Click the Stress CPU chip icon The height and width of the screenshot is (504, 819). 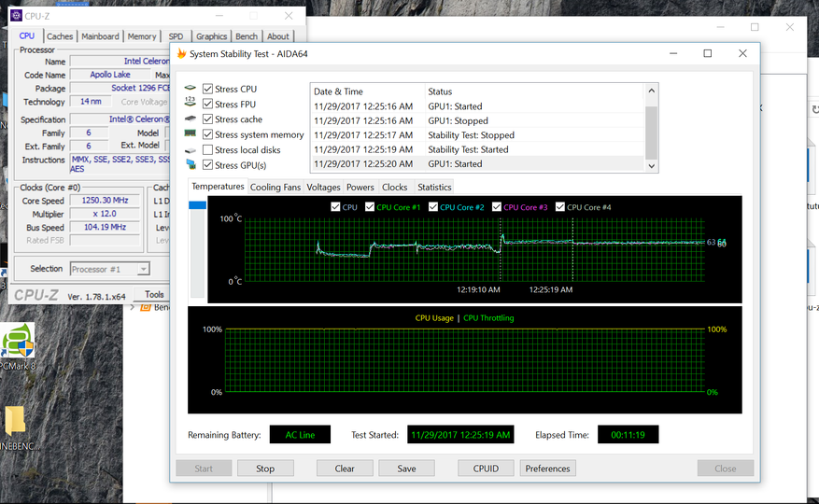click(191, 89)
